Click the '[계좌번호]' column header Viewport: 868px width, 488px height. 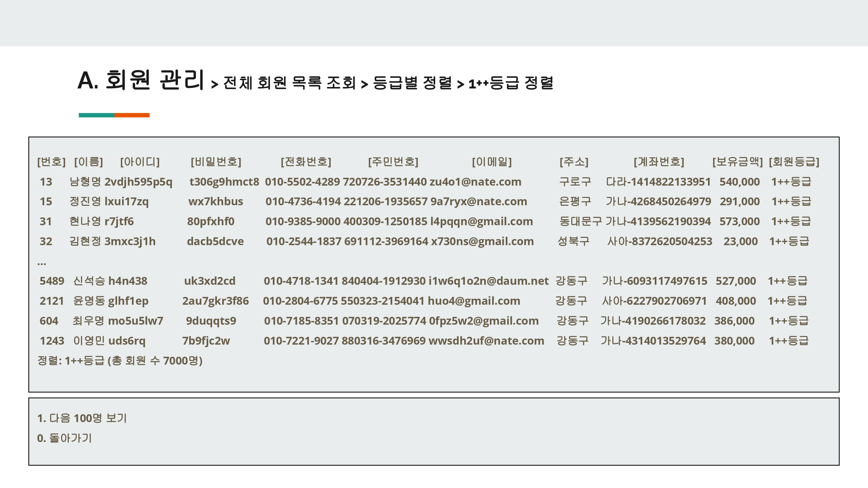[659, 162]
